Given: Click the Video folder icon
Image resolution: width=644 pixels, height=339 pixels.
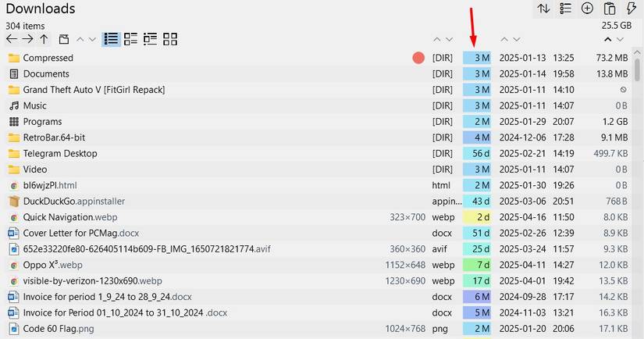Looking at the screenshot, I should point(14,169).
